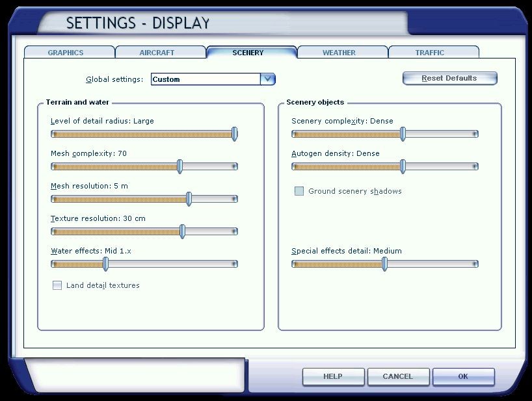Enable Ground scenery shadows checkbox
The width and height of the screenshot is (532, 401).
(299, 191)
